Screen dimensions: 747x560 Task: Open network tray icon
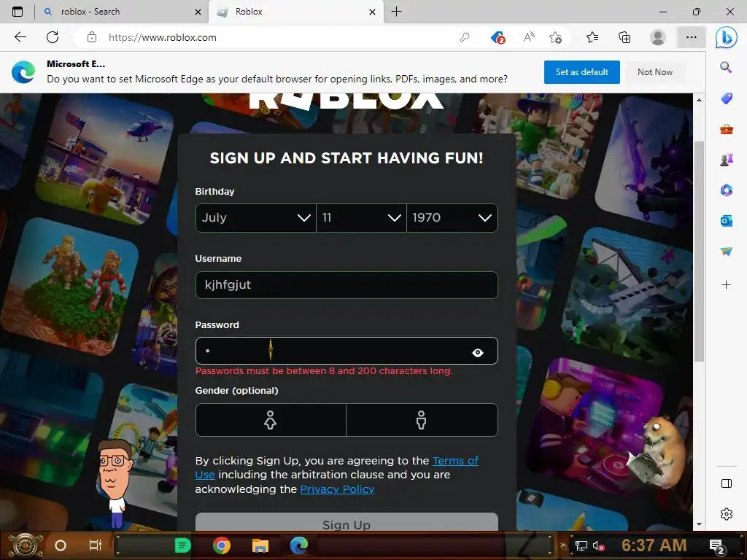[x=581, y=545]
